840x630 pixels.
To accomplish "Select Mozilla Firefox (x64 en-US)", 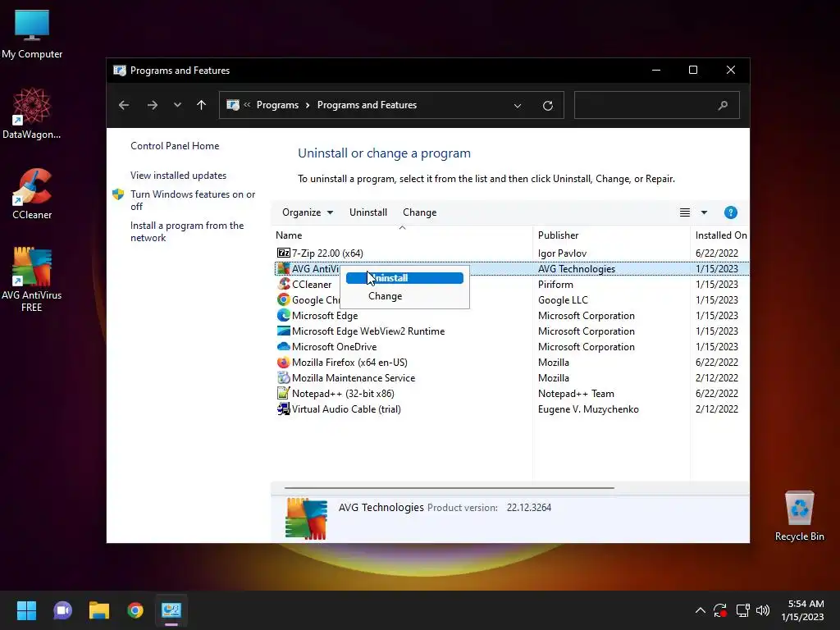I will (349, 362).
